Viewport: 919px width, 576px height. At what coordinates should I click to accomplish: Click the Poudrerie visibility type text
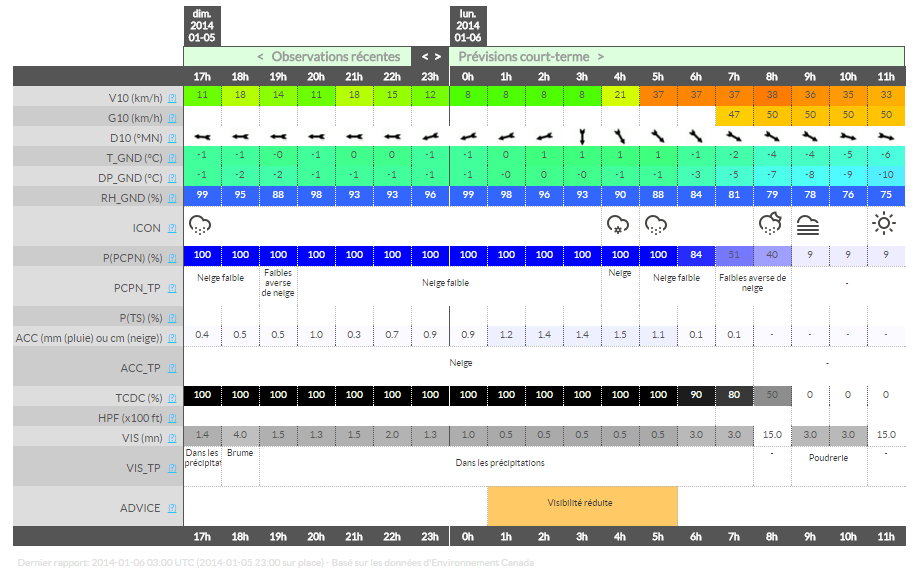point(828,458)
